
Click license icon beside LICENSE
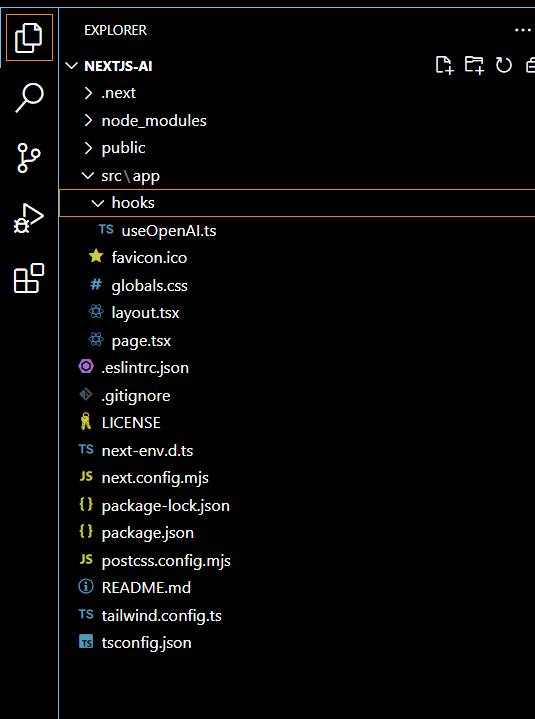tap(86, 421)
